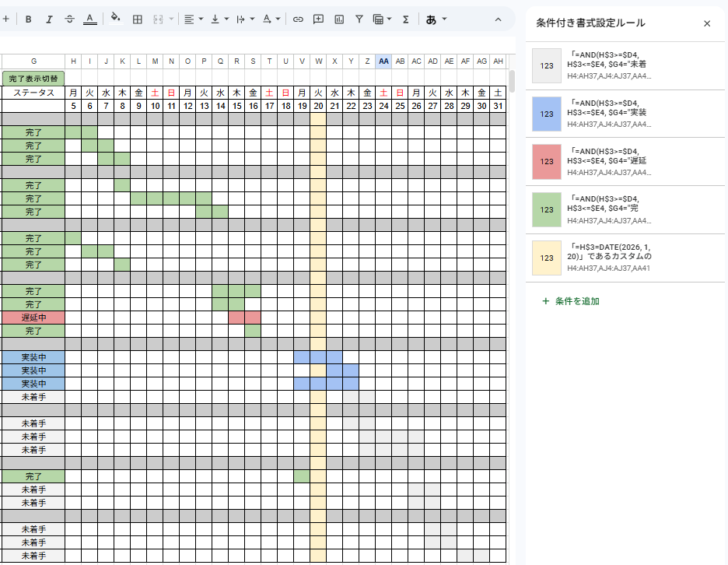Open the input tools あ dropdown
728x565 pixels.
[436, 19]
